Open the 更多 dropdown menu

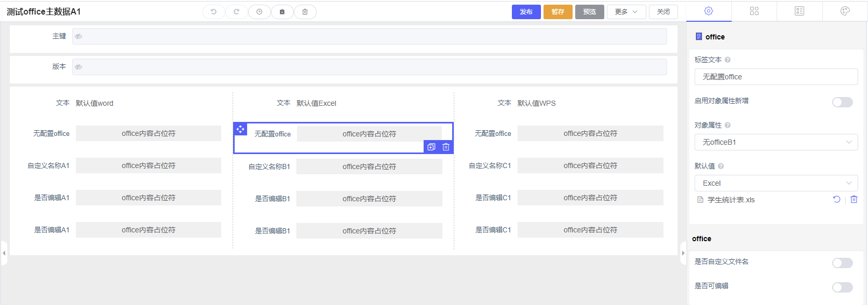626,12
